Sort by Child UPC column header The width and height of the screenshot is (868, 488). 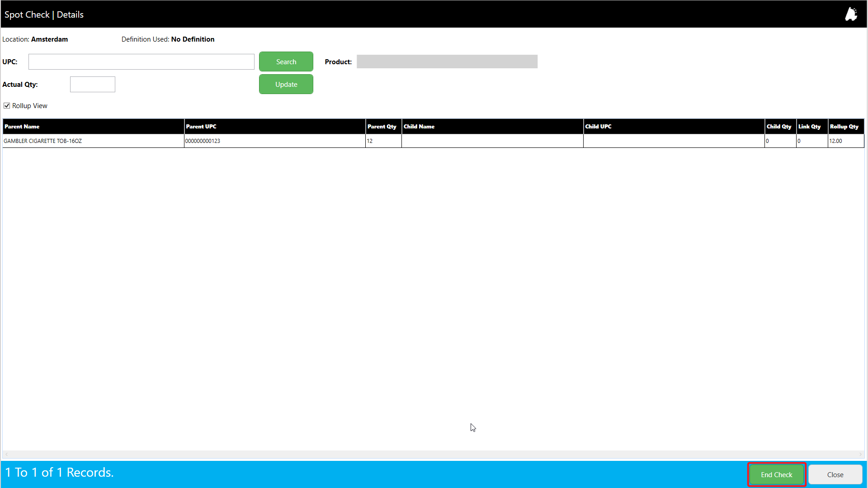[674, 127]
